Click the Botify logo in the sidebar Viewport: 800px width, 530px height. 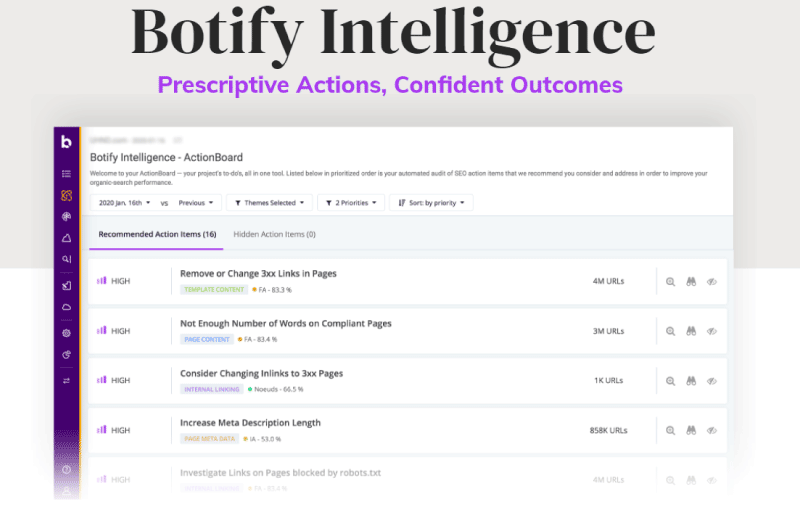tap(66, 141)
